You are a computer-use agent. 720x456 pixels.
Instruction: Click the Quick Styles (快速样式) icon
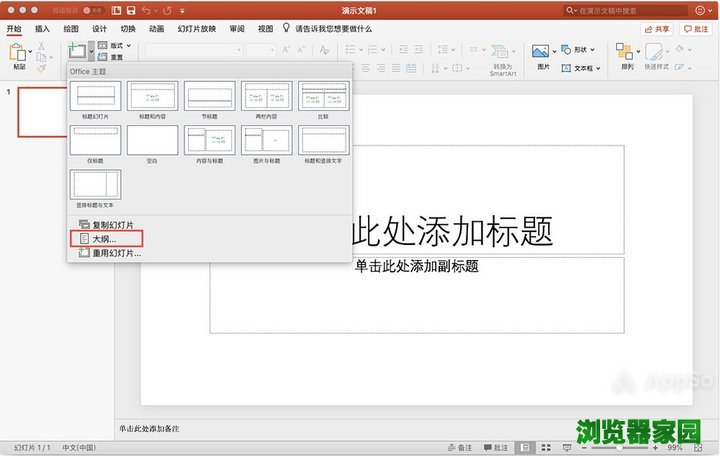pos(657,52)
